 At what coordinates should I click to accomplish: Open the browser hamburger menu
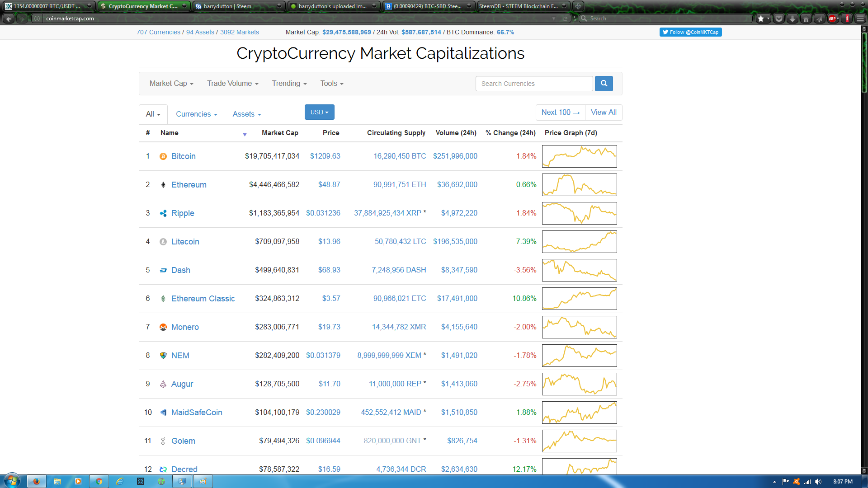tap(860, 19)
